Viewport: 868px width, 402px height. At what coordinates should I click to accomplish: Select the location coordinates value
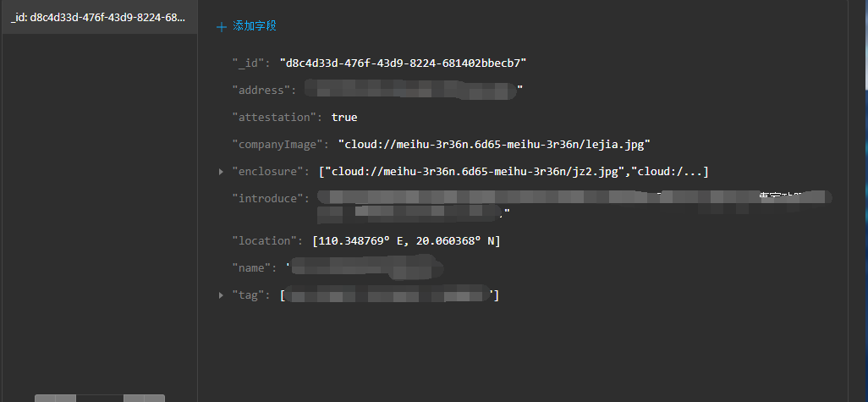[x=406, y=241]
